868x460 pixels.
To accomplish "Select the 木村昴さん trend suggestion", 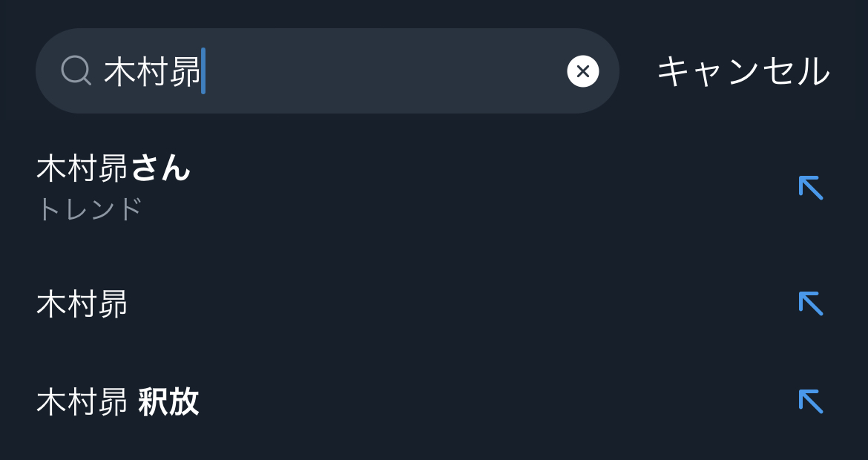I will (x=114, y=169).
